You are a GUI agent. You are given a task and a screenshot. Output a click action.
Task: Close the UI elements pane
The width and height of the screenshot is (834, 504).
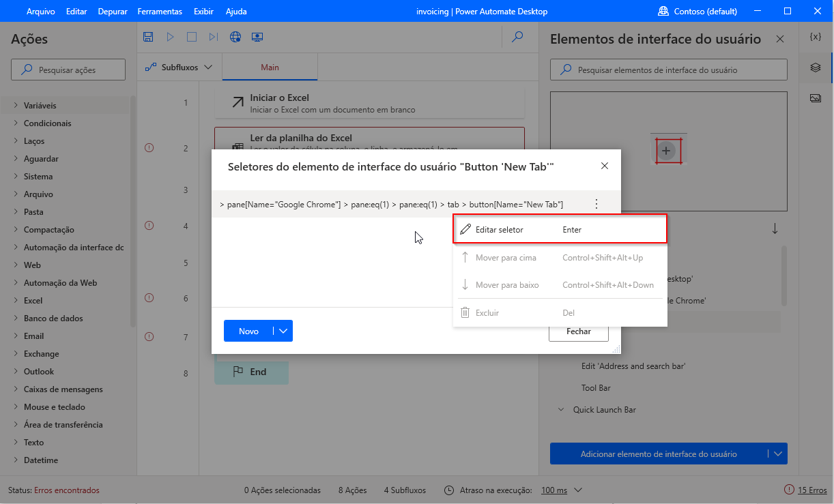(780, 39)
